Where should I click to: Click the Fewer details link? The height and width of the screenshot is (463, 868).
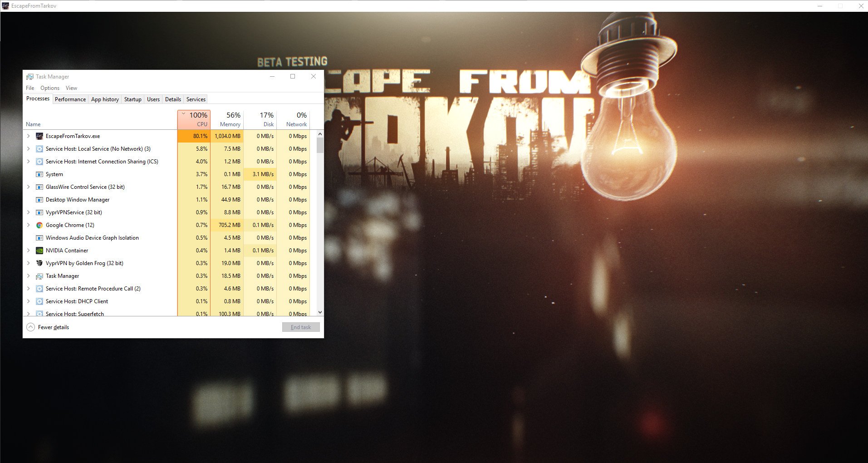click(x=54, y=327)
